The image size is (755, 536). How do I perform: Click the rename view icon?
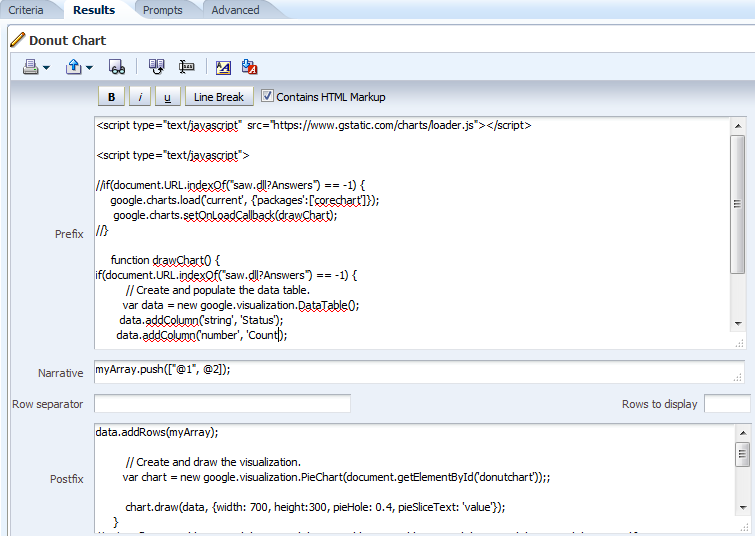(x=186, y=67)
